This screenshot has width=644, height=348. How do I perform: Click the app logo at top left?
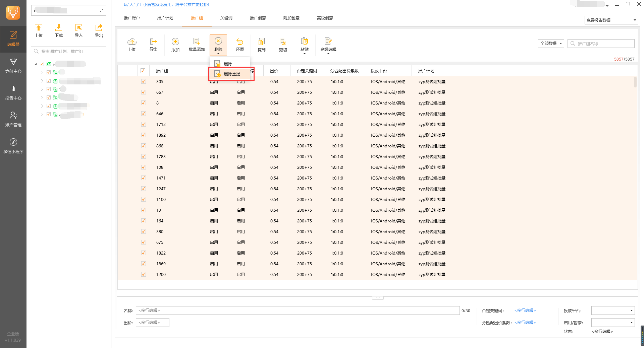pos(13,13)
